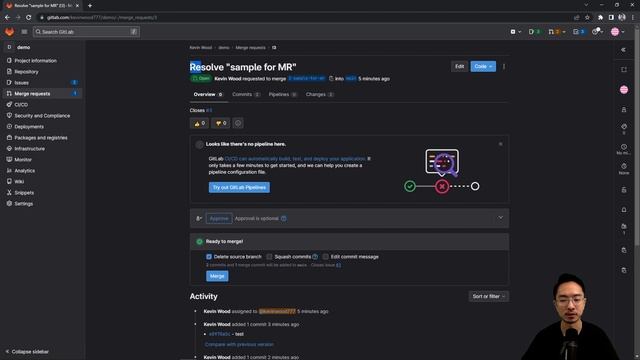Click approval optional help icon

tap(284, 218)
